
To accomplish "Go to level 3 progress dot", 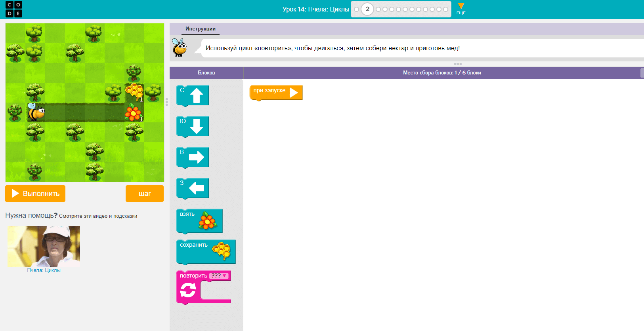I will coord(378,9).
